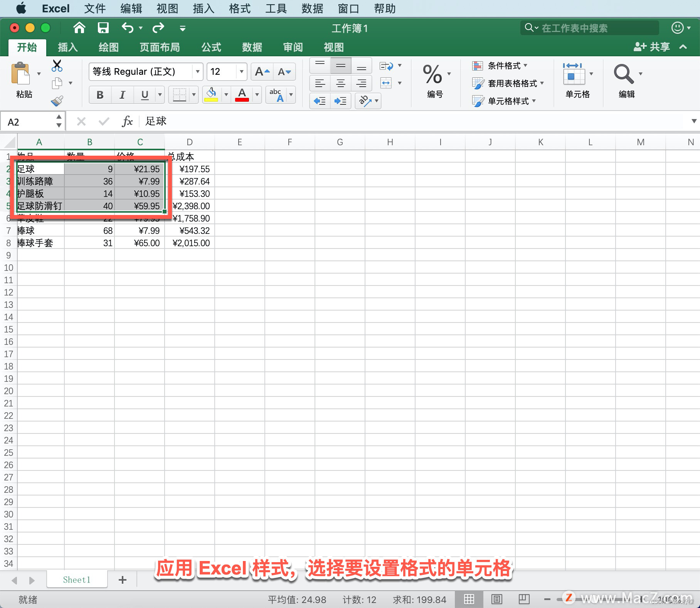
Task: Cut selection with the scissors icon
Action: coord(57,66)
